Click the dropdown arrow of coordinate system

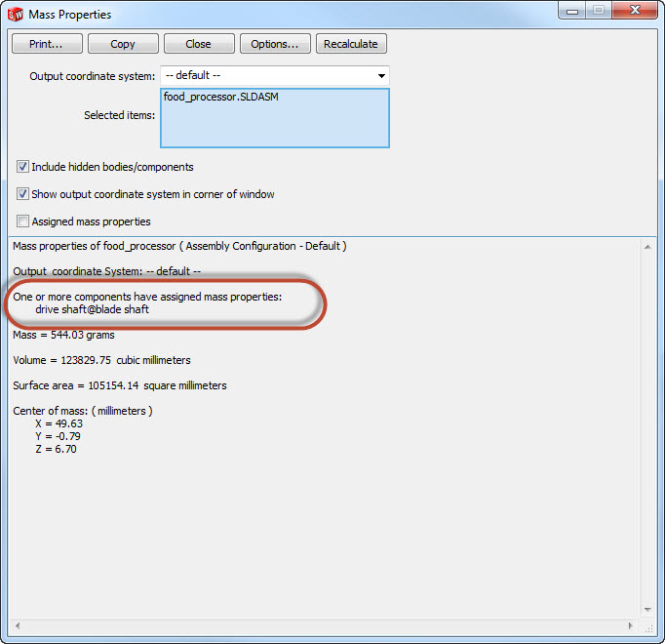(x=379, y=76)
